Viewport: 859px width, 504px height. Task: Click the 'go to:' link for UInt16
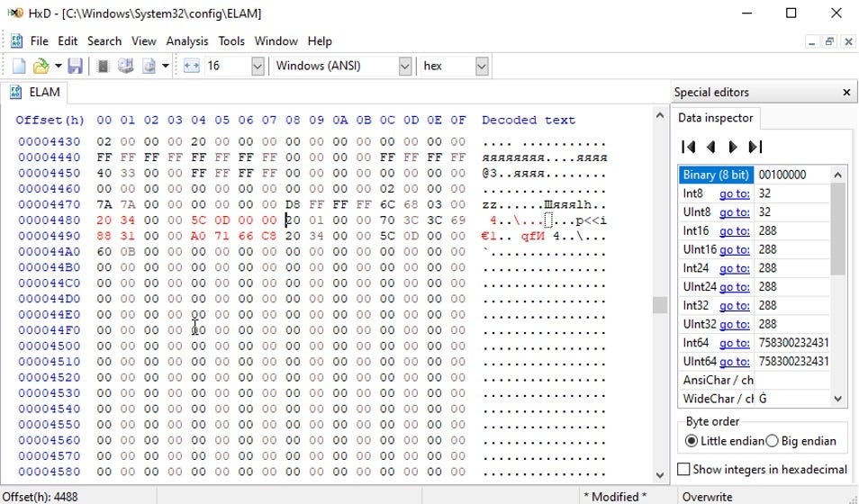click(x=734, y=249)
